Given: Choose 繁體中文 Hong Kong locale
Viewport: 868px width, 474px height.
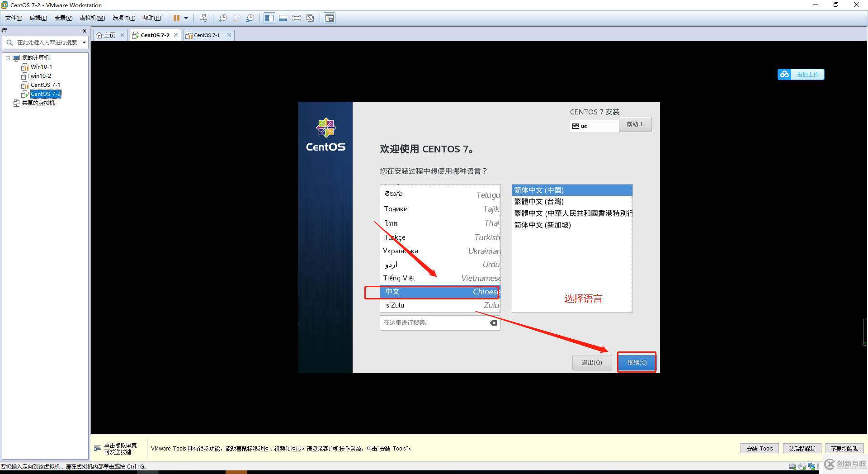Looking at the screenshot, I should coord(572,213).
